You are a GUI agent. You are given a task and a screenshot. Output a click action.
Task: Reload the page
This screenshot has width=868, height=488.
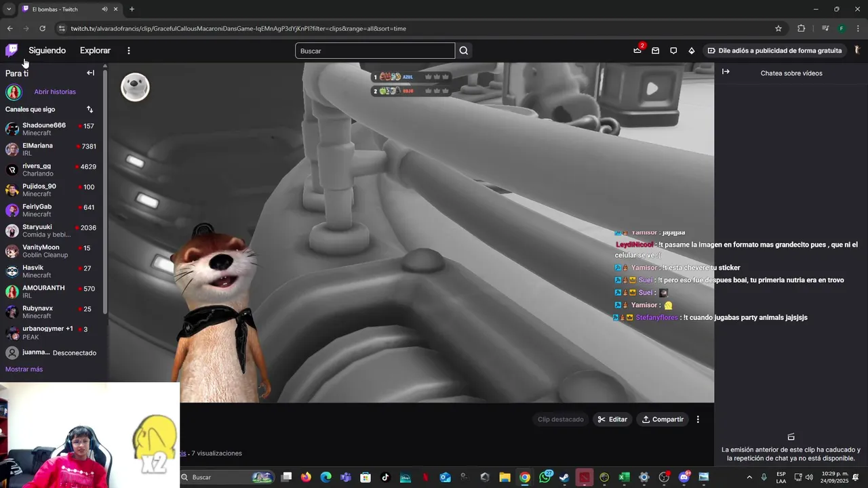pos(42,28)
